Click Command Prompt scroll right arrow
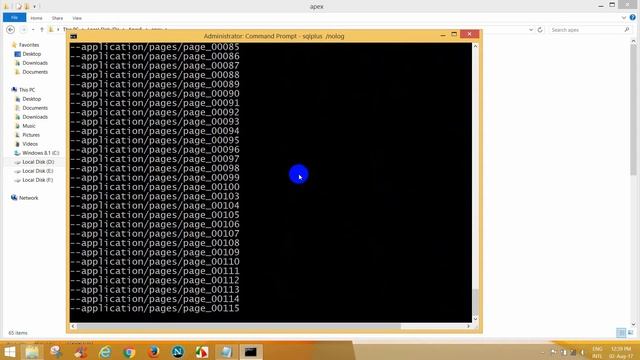The width and height of the screenshot is (640, 360). tap(468, 326)
